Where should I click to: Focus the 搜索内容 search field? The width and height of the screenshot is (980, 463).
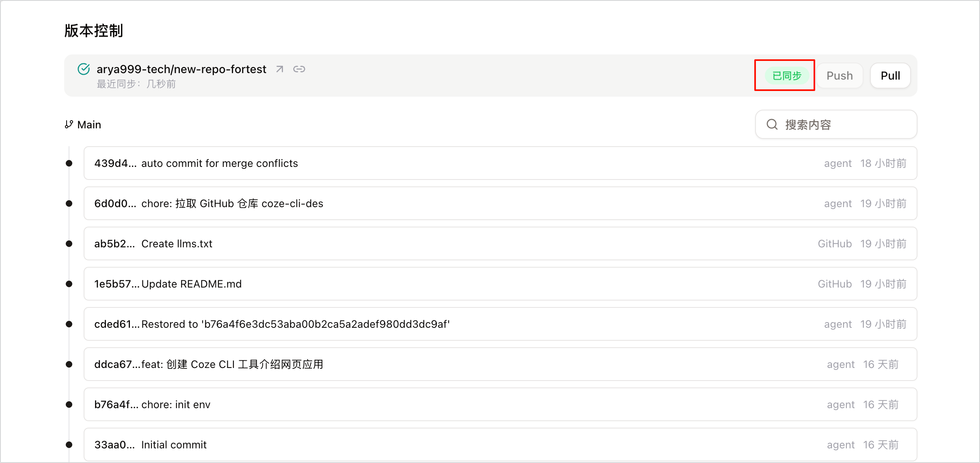point(836,124)
